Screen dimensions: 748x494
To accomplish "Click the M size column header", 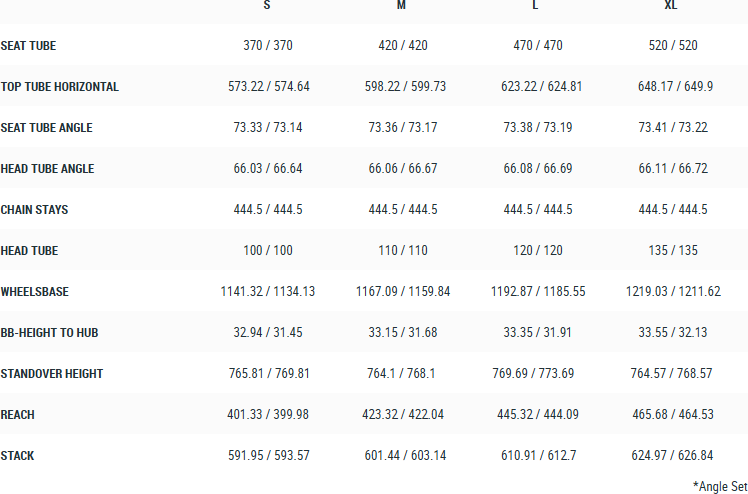I will 401,6.
